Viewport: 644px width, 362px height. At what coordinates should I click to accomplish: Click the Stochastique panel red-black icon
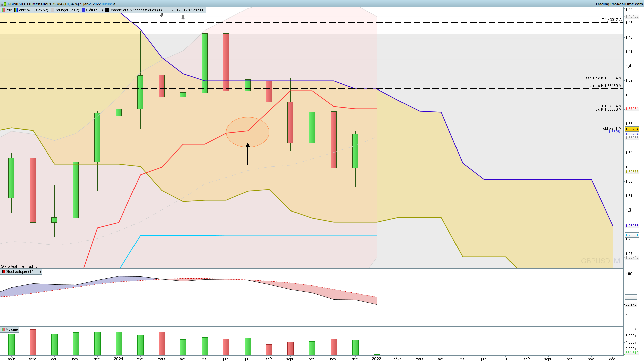pos(3,271)
